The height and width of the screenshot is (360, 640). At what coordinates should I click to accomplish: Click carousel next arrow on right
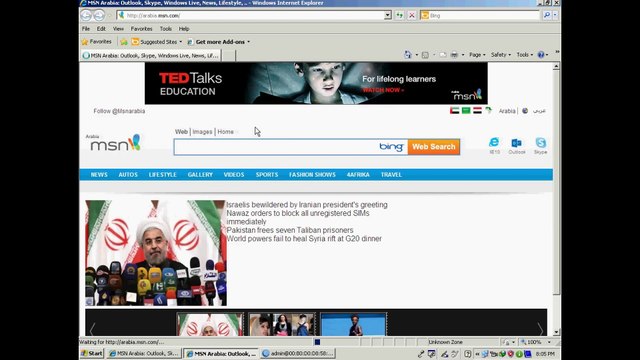tap(540, 329)
